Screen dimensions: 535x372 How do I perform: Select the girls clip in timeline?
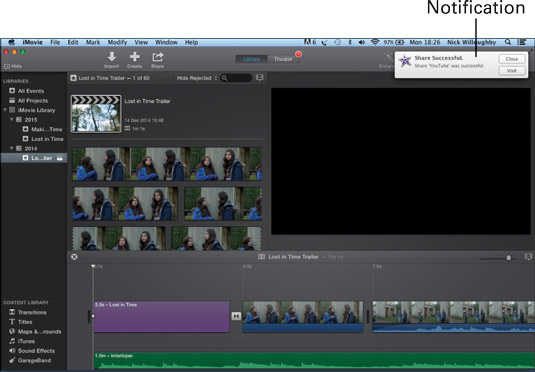(x=303, y=316)
